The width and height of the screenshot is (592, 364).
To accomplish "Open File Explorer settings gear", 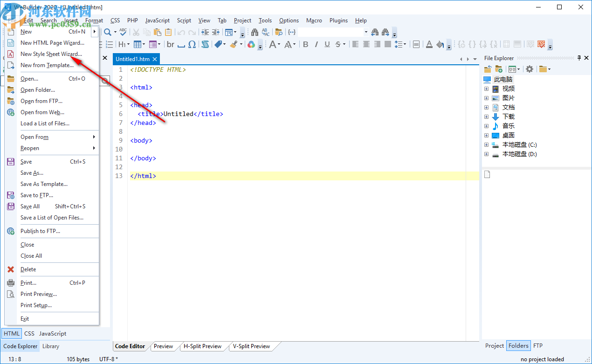I will coord(530,69).
